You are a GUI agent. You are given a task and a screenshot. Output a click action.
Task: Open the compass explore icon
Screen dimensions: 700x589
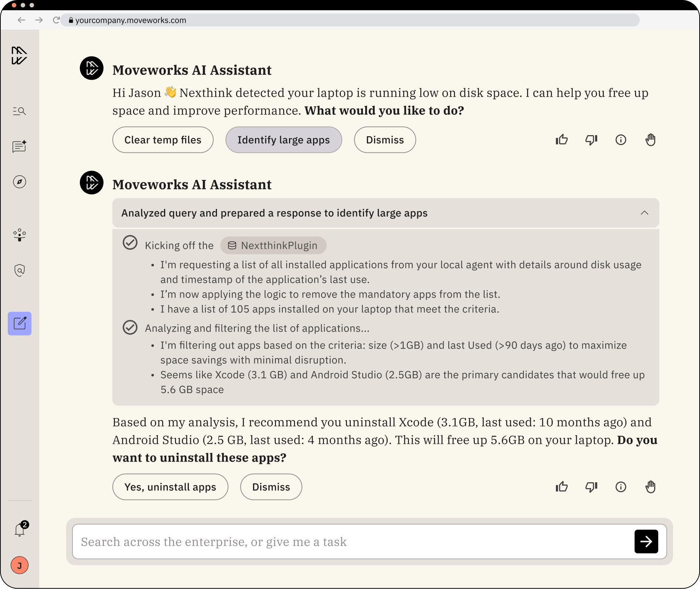[x=19, y=182]
